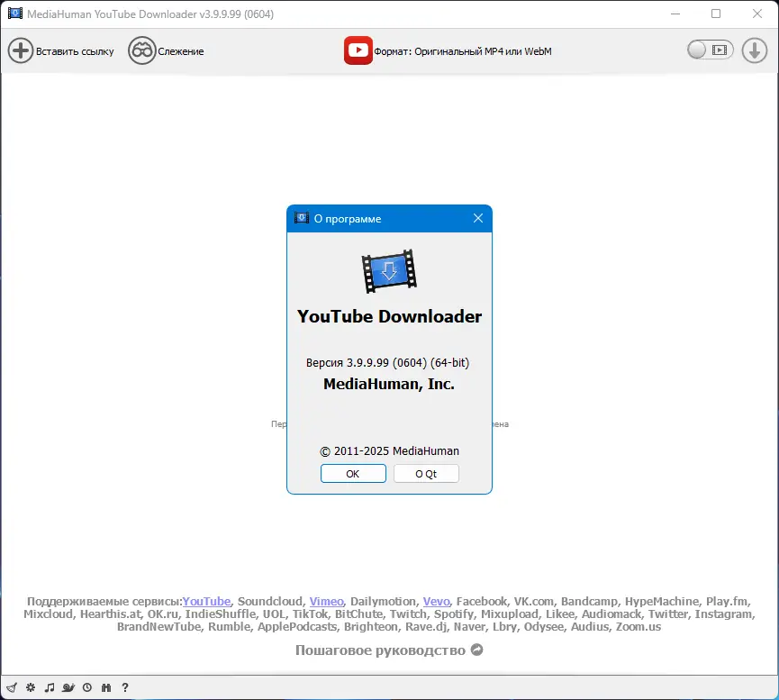Click the filmstrip app logo in About dialog
The height and width of the screenshot is (700, 779).
(x=389, y=271)
